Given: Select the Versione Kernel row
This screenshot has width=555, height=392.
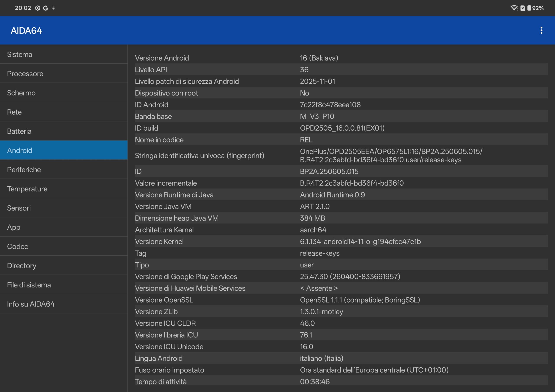Looking at the screenshot, I should [x=341, y=241].
